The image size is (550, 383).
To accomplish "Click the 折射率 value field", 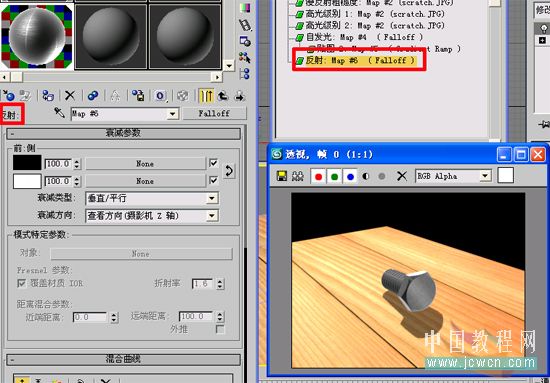I will pos(202,283).
